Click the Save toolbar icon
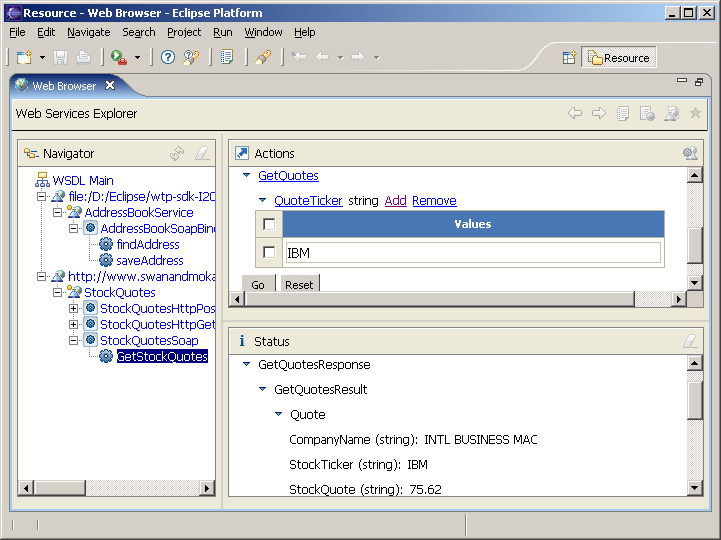Image resolution: width=721 pixels, height=540 pixels. 60,57
